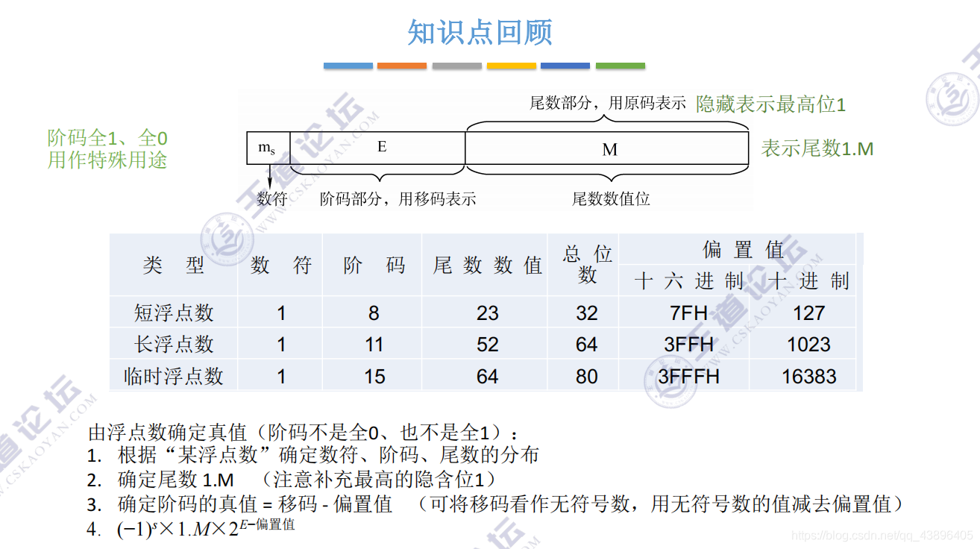Click step 2 text 确定尾数 1.M
Viewport: 980px width, 549px height.
click(176, 480)
